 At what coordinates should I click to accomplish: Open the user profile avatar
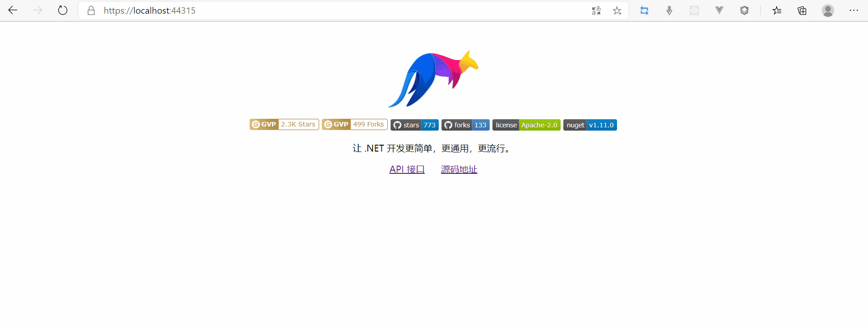828,10
